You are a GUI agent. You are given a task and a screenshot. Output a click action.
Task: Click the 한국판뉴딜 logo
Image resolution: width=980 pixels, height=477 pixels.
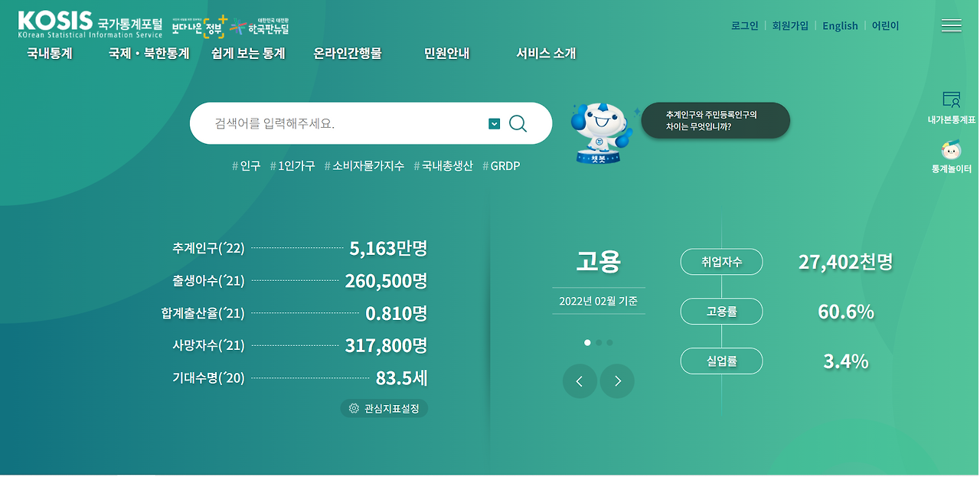[x=260, y=27]
